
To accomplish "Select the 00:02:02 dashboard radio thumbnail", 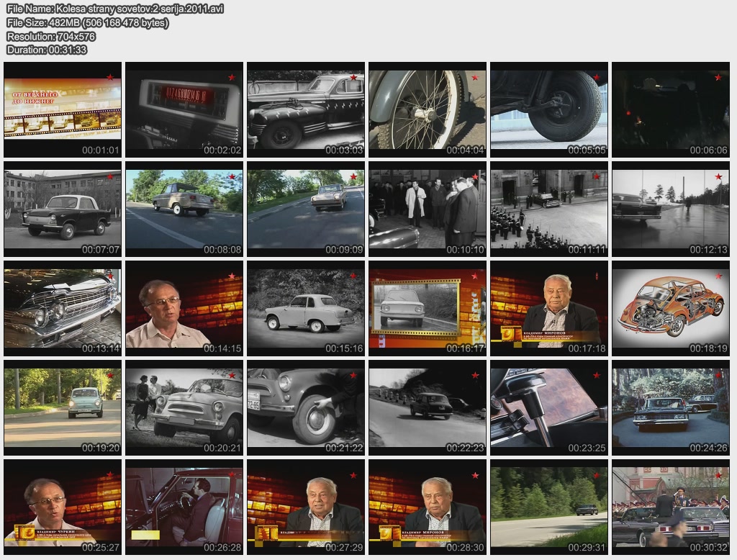I will [x=184, y=109].
